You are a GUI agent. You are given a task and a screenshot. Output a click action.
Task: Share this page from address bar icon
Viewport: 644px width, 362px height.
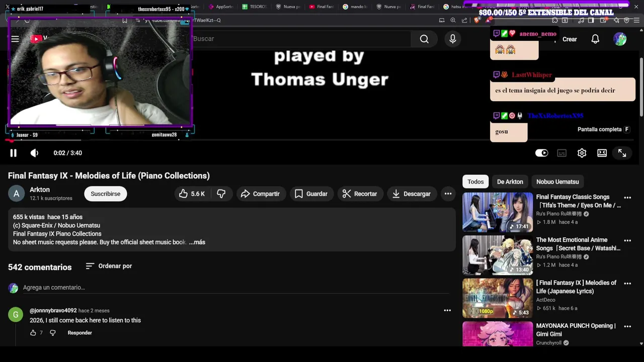(x=464, y=20)
